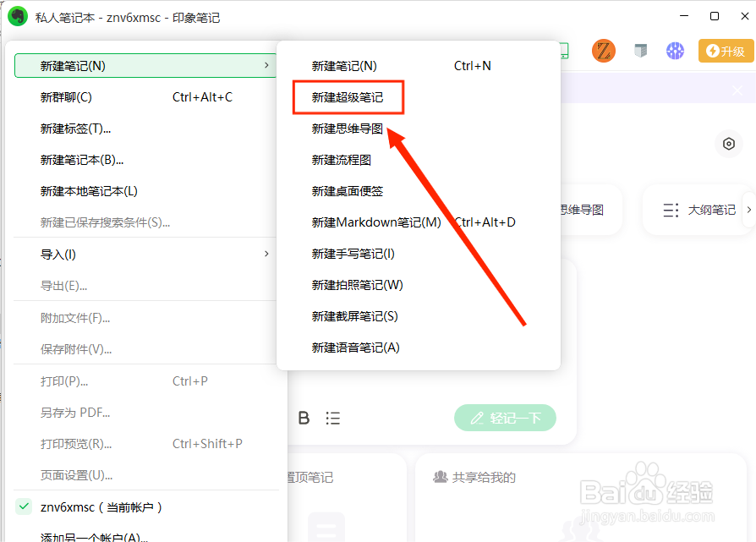Select 新建流程图 in submenu
Image resolution: width=756 pixels, height=542 pixels.
pos(419,160)
